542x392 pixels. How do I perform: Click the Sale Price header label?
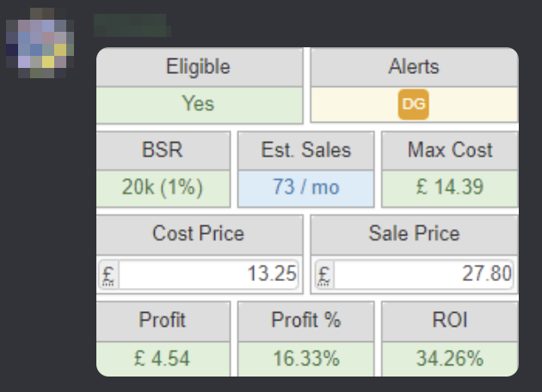point(414,234)
